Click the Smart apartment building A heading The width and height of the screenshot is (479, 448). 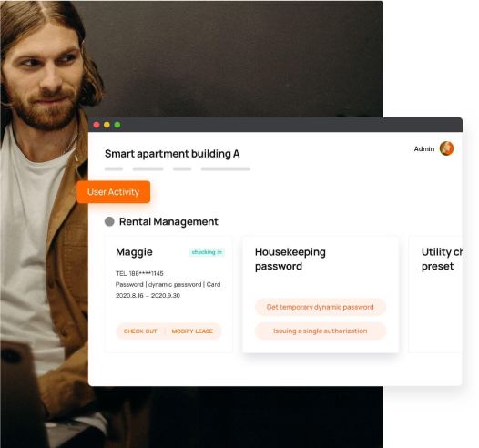172,154
